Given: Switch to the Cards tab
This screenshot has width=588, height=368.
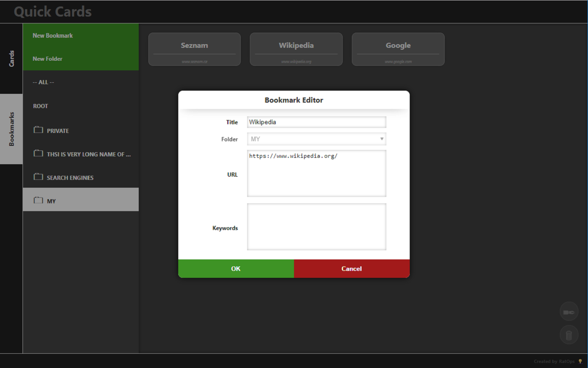Looking at the screenshot, I should [x=11, y=59].
